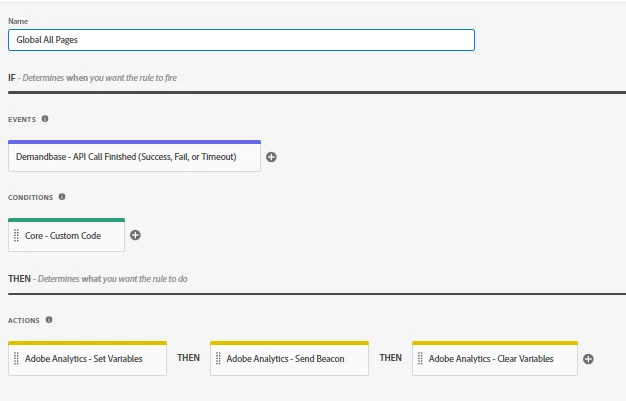Image resolution: width=626 pixels, height=401 pixels.
Task: Click the EVENTS section label
Action: 22,119
